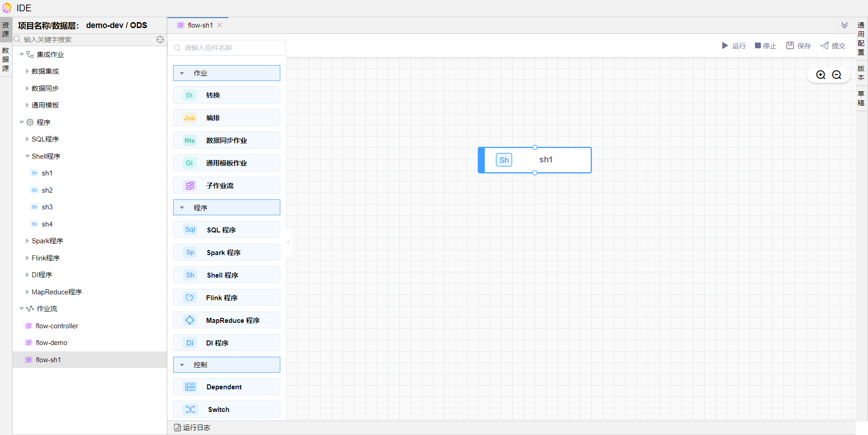Select the Sh icon on sh1 node
The height and width of the screenshot is (435, 868).
[504, 160]
